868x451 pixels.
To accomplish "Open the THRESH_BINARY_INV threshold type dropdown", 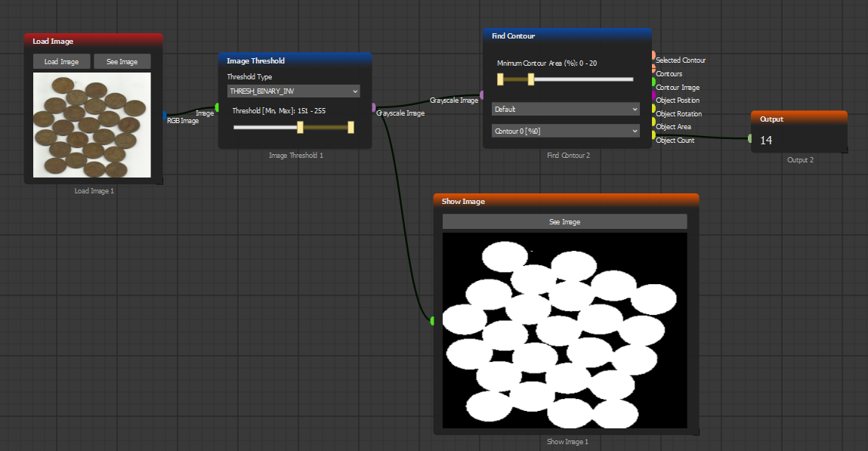I will click(x=293, y=91).
